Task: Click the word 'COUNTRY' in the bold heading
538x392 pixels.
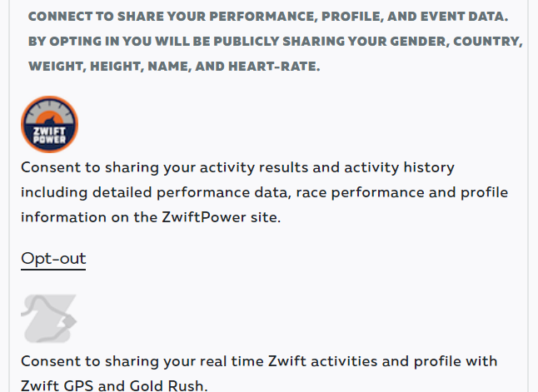Action: [x=487, y=42]
